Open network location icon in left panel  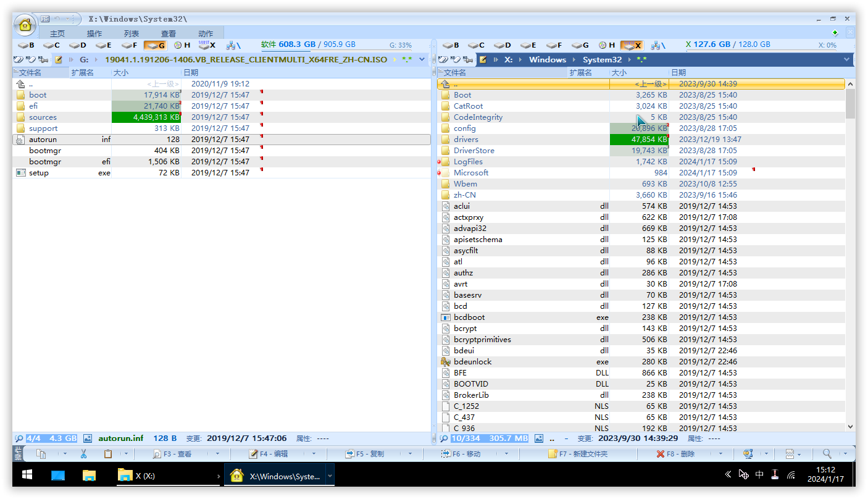(x=233, y=45)
